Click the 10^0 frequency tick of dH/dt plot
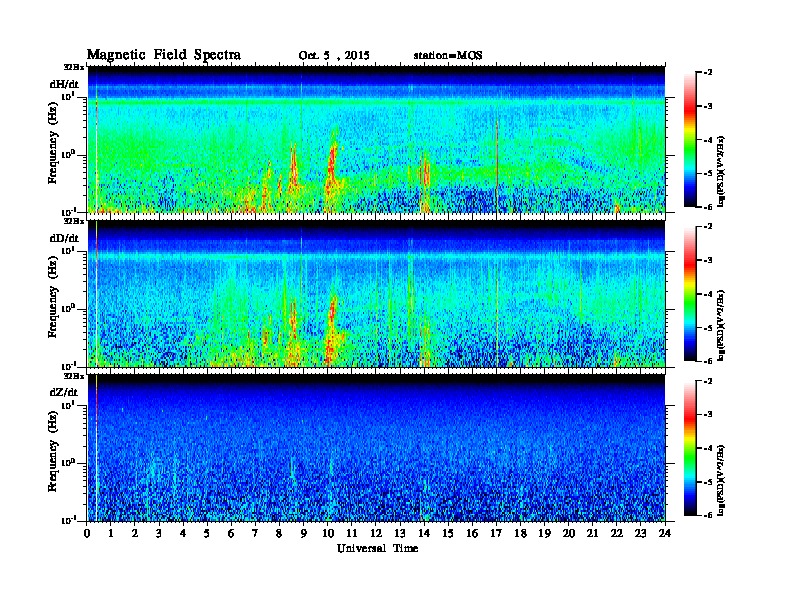This screenshot has width=792, height=612. (x=68, y=154)
